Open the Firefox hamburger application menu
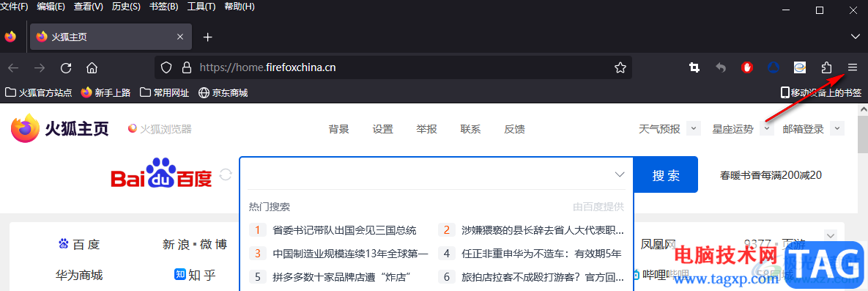Screen dimensions: 868x291 click(852, 67)
